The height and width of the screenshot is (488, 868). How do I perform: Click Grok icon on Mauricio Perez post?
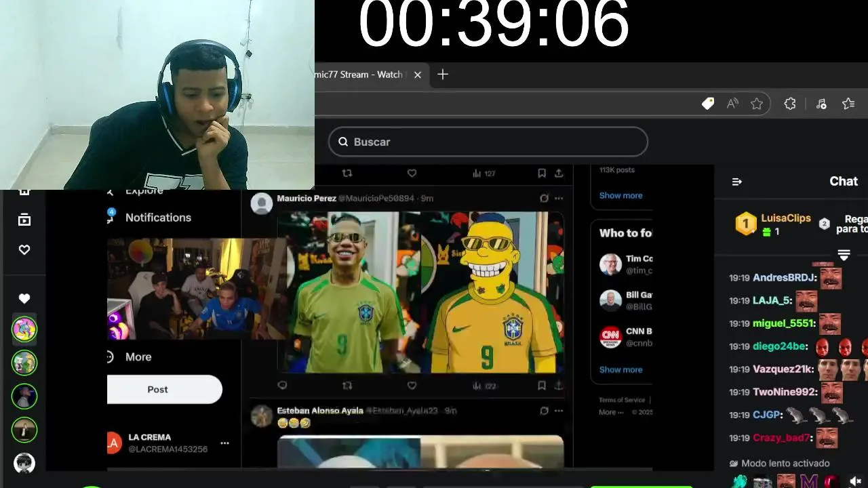coord(544,199)
